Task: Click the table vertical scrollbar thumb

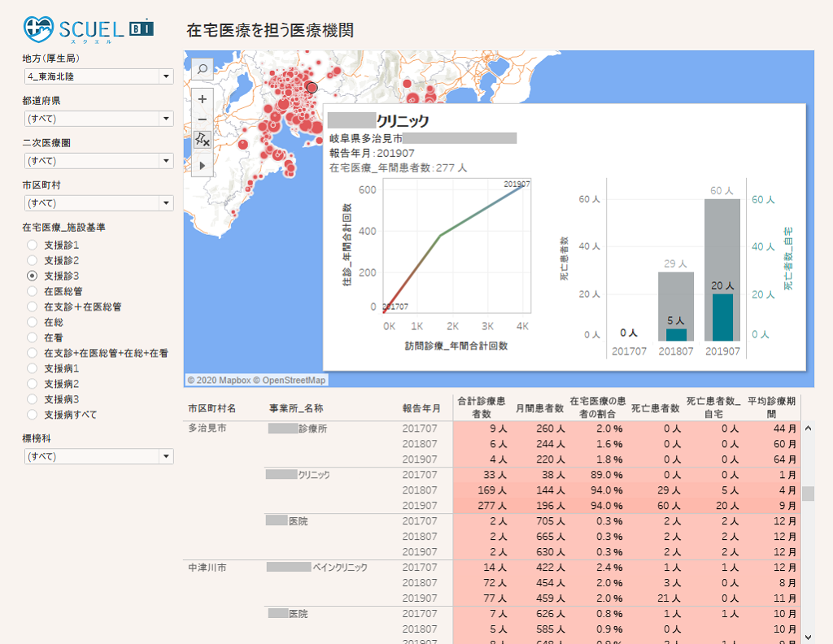Action: 808,494
